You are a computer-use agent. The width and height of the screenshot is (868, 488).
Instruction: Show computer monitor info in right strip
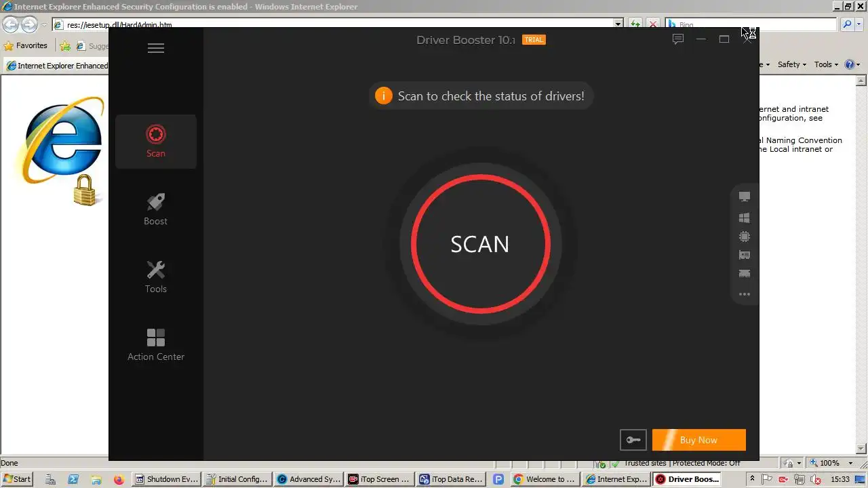pyautogui.click(x=745, y=197)
